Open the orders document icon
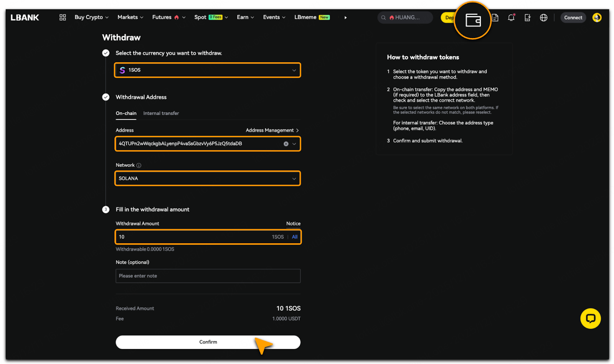614x364 pixels. pos(495,18)
